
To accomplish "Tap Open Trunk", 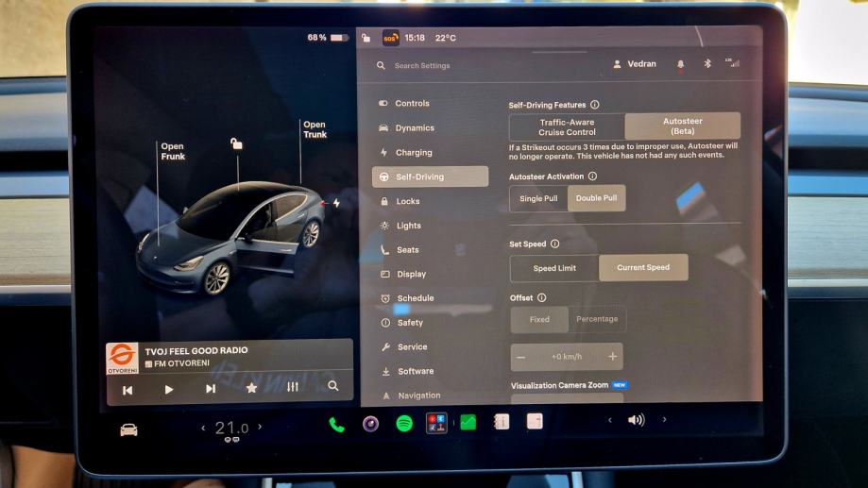I will [315, 129].
